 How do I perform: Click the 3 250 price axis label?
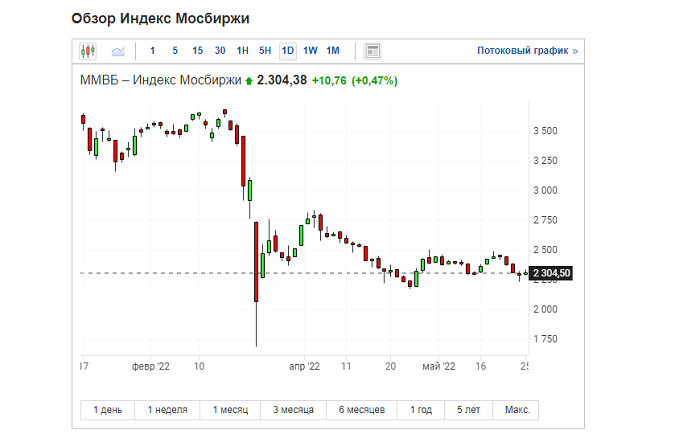[x=545, y=161]
